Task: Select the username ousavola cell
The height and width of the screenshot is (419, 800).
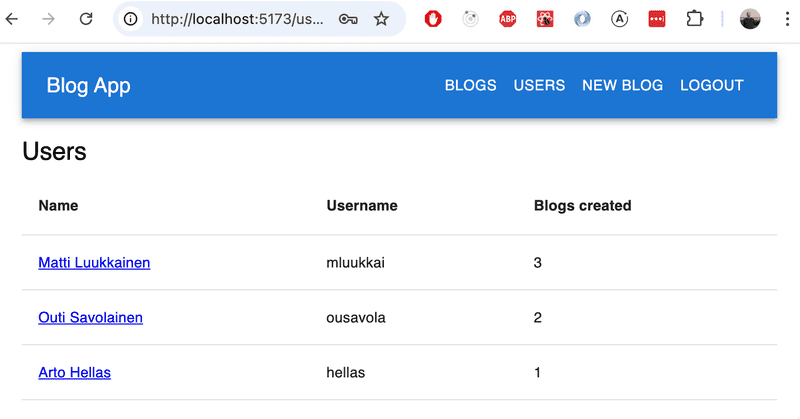Action: (x=356, y=317)
